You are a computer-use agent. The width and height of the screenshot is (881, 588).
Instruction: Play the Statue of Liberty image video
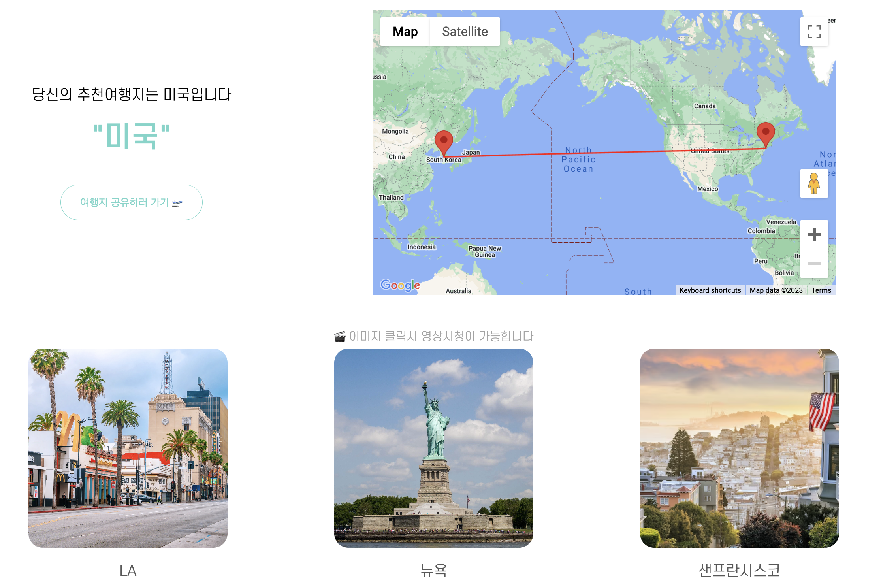pos(433,448)
